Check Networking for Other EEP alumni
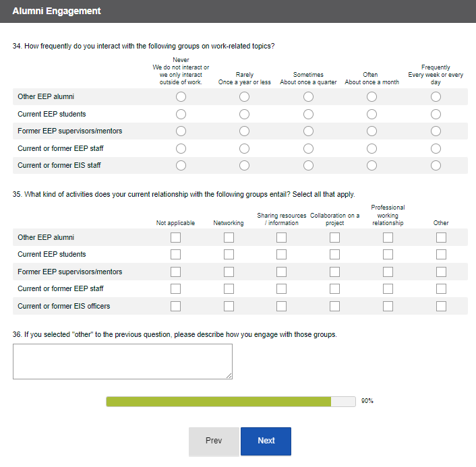Image resolution: width=476 pixels, height=467 pixels. point(229,237)
